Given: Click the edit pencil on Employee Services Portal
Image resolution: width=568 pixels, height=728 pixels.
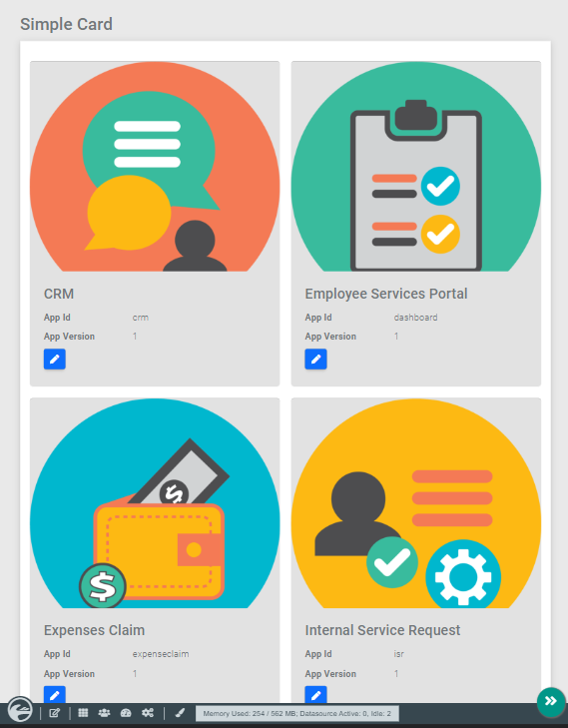Looking at the screenshot, I should click(316, 360).
